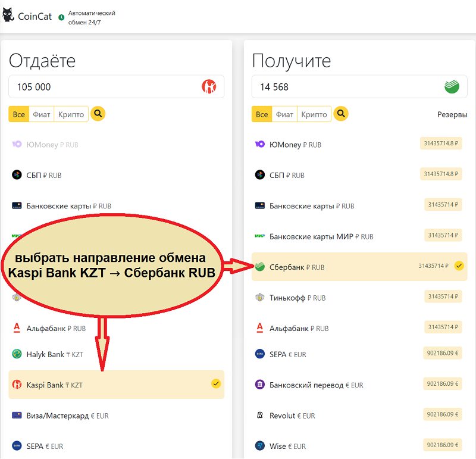Click the Резервы column label
The width and height of the screenshot is (476, 459).
click(x=452, y=114)
